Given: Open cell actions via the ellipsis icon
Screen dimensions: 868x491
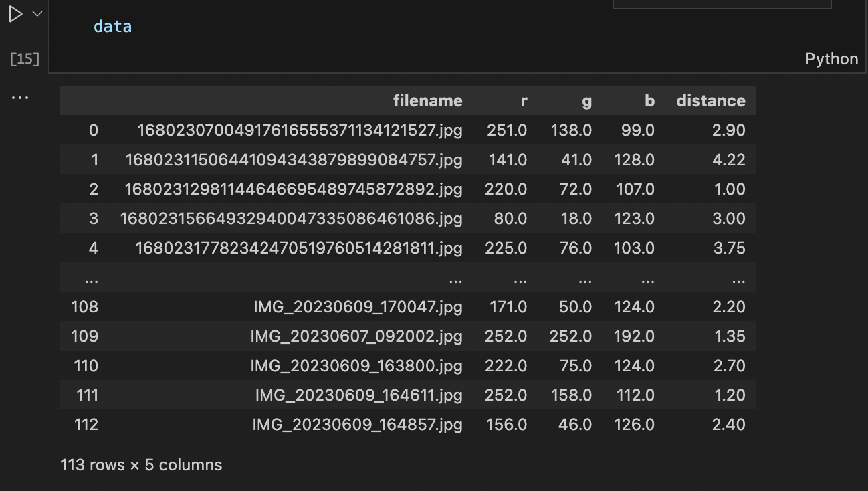Looking at the screenshot, I should [x=20, y=97].
